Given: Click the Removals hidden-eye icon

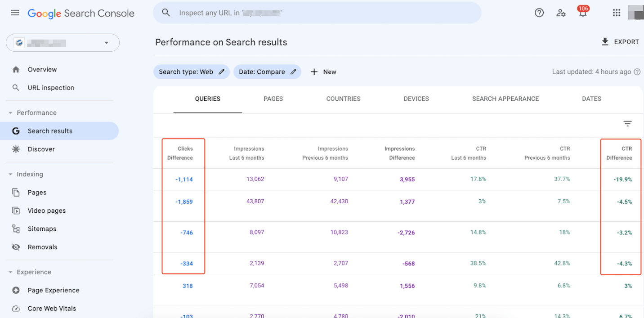Looking at the screenshot, I should point(16,247).
